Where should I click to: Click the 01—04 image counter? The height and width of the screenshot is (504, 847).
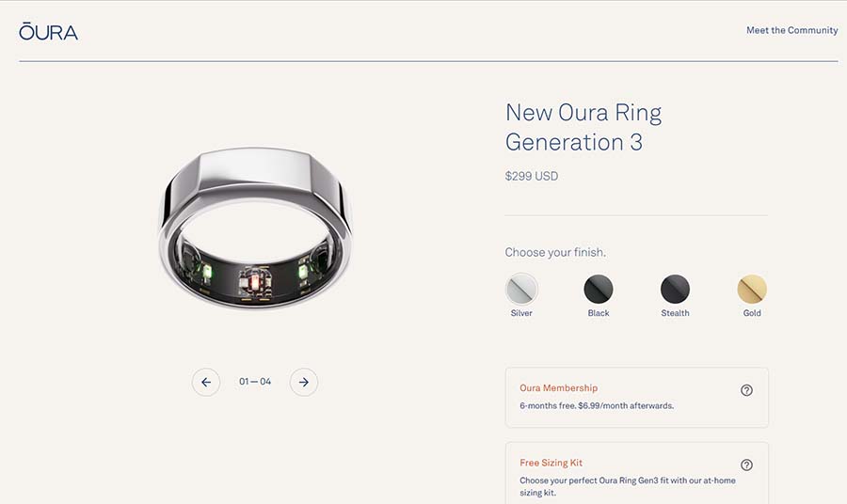255,382
